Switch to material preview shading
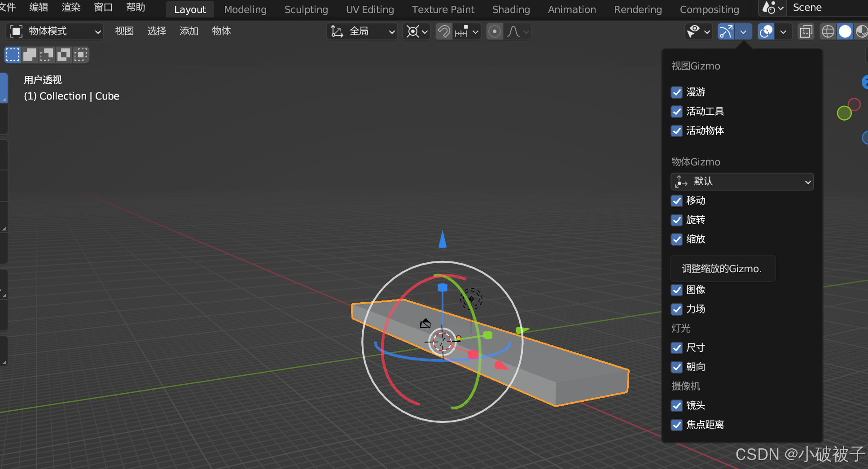 861,31
